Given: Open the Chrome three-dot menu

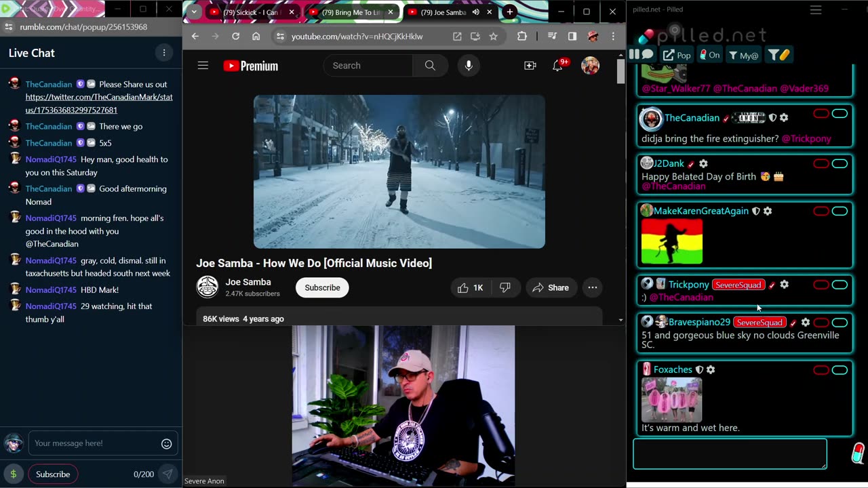Looking at the screenshot, I should [613, 37].
